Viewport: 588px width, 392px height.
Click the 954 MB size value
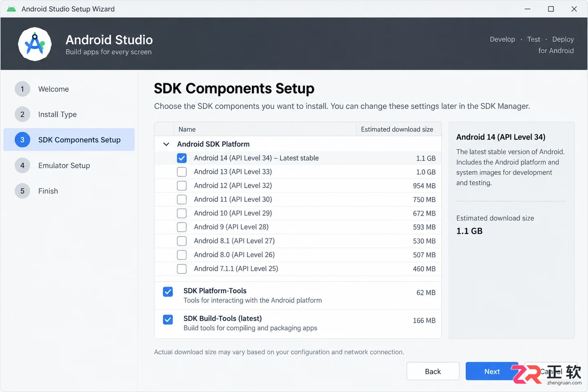[x=424, y=186]
